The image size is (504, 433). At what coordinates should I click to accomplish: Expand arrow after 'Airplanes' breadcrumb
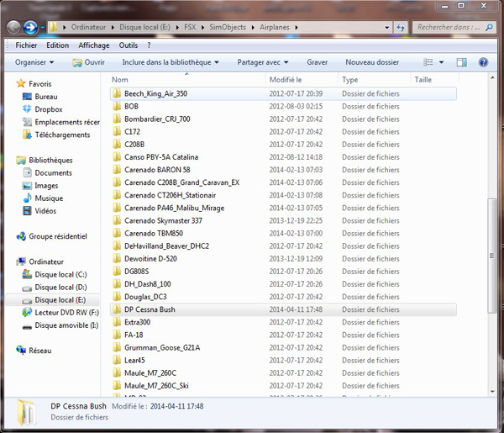(x=297, y=28)
